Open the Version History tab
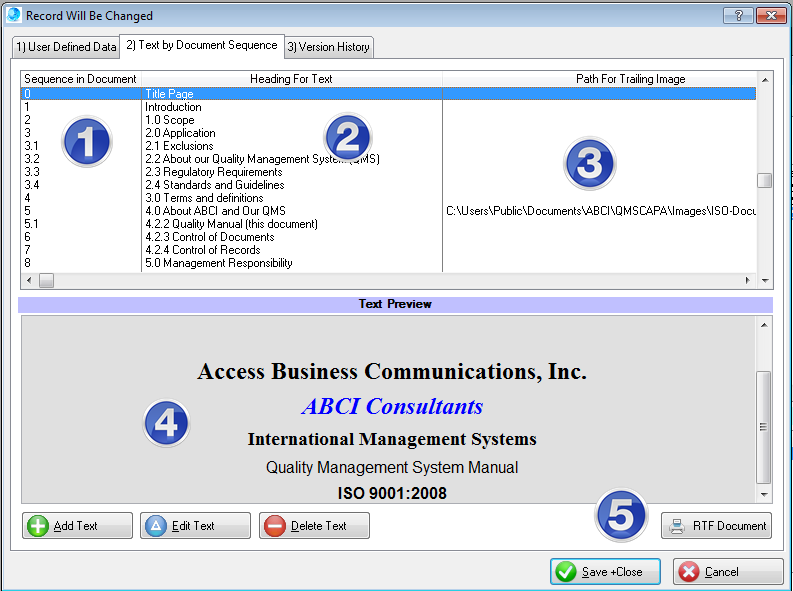This screenshot has height=591, width=793. point(329,47)
